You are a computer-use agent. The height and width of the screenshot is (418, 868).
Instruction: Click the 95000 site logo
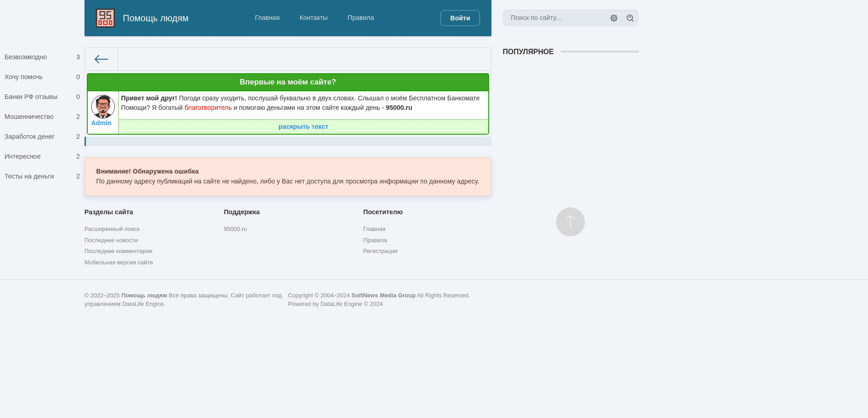(105, 18)
